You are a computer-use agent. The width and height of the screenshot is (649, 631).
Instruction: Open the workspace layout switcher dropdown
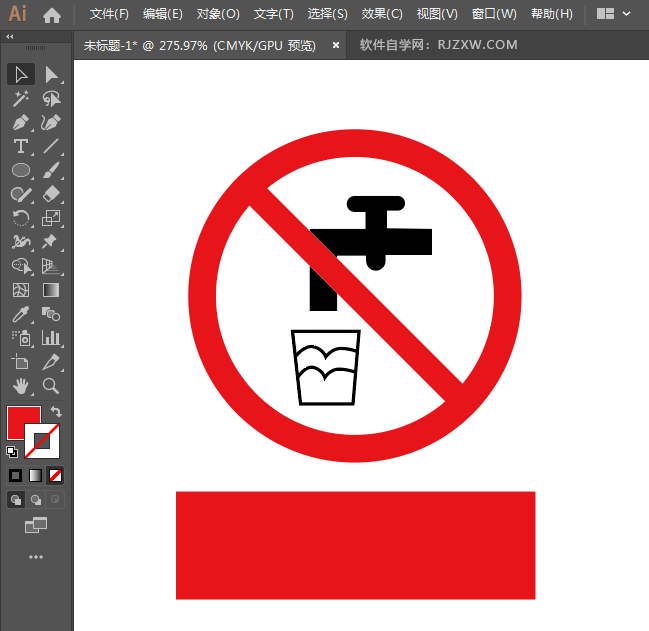[x=613, y=14]
